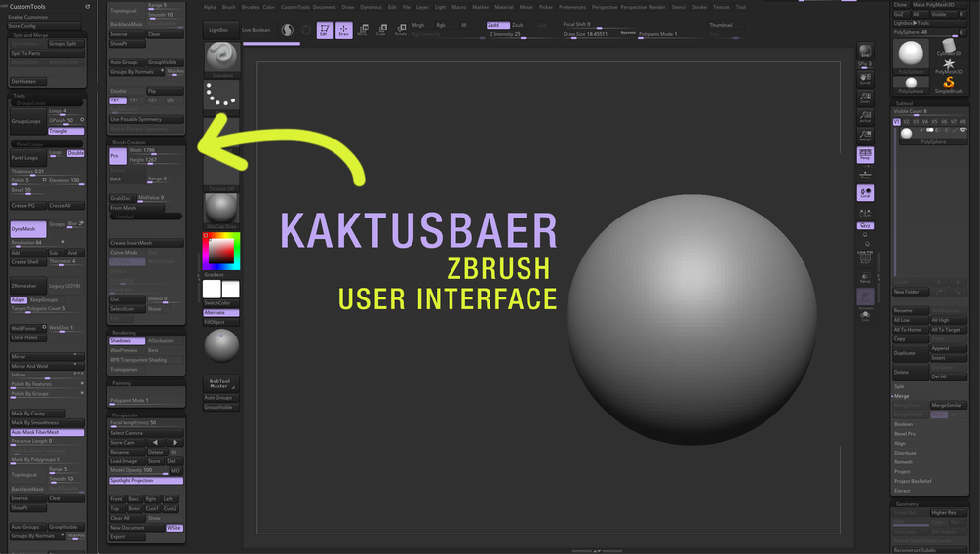Select the large PolySphere tool thumbnail
Image resolution: width=980 pixels, height=554 pixels.
click(x=911, y=55)
